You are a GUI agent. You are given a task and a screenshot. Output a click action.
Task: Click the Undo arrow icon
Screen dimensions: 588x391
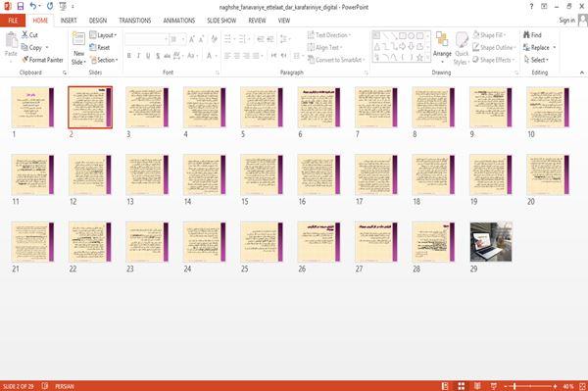coord(33,7)
